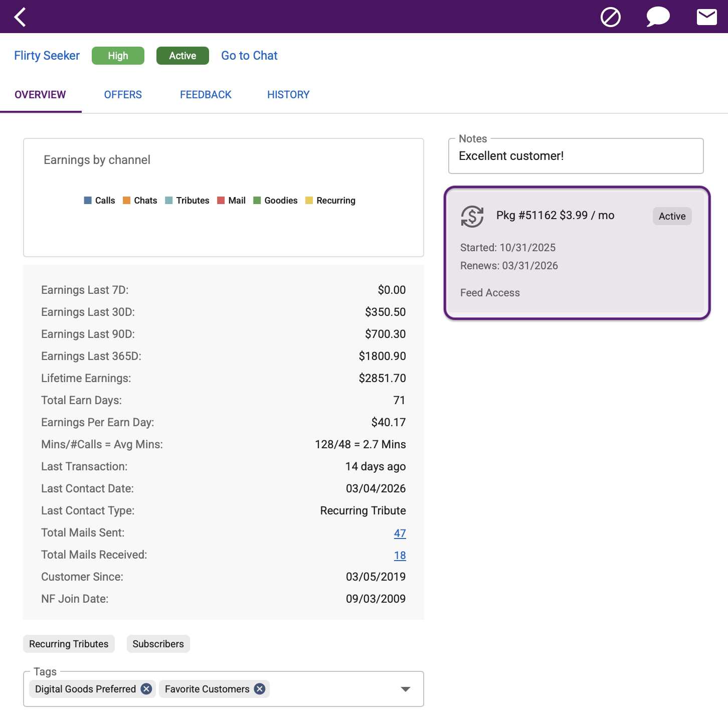Image resolution: width=728 pixels, height=716 pixels.
Task: Click the Flirty Seeker customer name link
Action: pyautogui.click(x=47, y=56)
